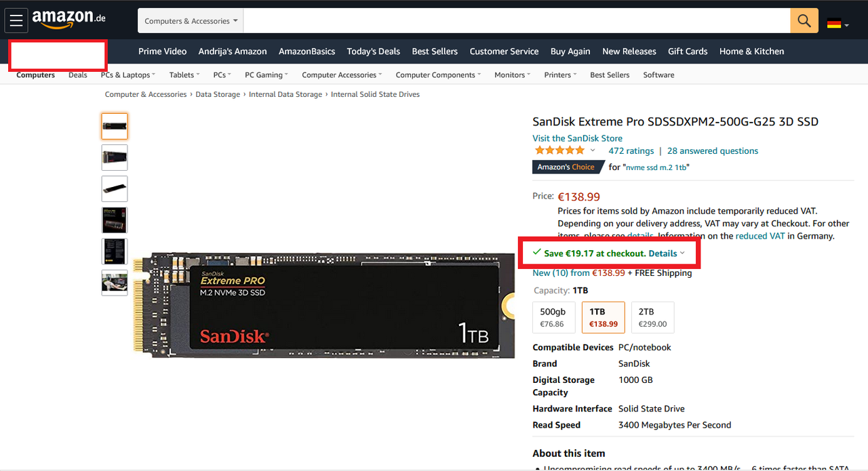Open Buy Again

coord(570,52)
